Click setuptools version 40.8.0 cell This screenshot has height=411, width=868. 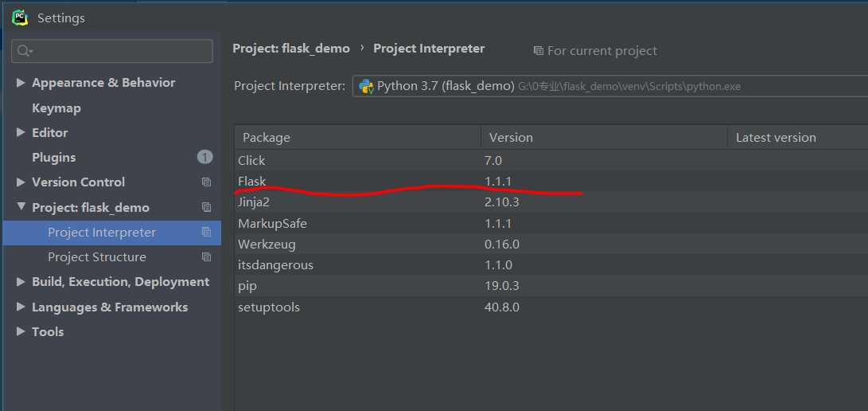click(501, 307)
